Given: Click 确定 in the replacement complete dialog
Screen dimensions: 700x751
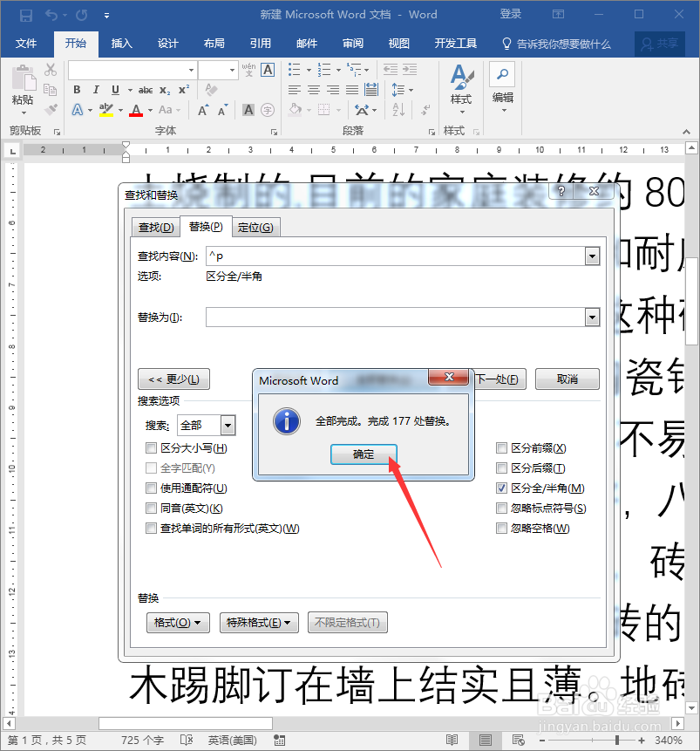Looking at the screenshot, I should [x=364, y=454].
